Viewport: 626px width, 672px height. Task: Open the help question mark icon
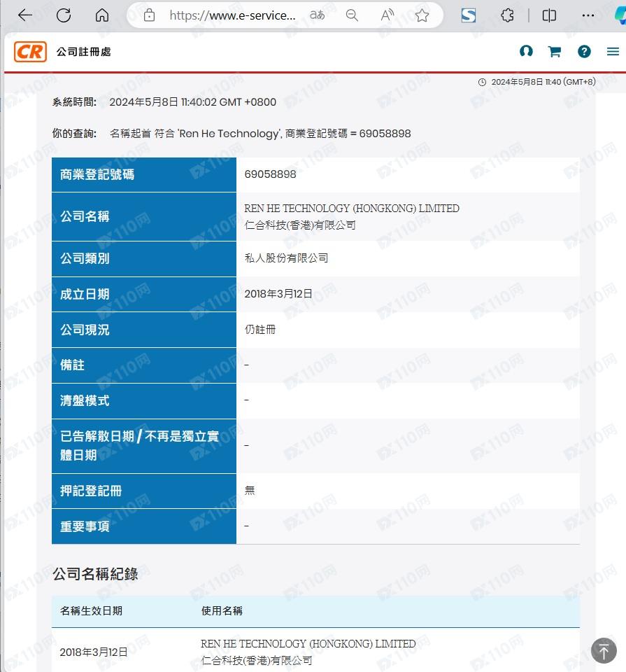584,52
